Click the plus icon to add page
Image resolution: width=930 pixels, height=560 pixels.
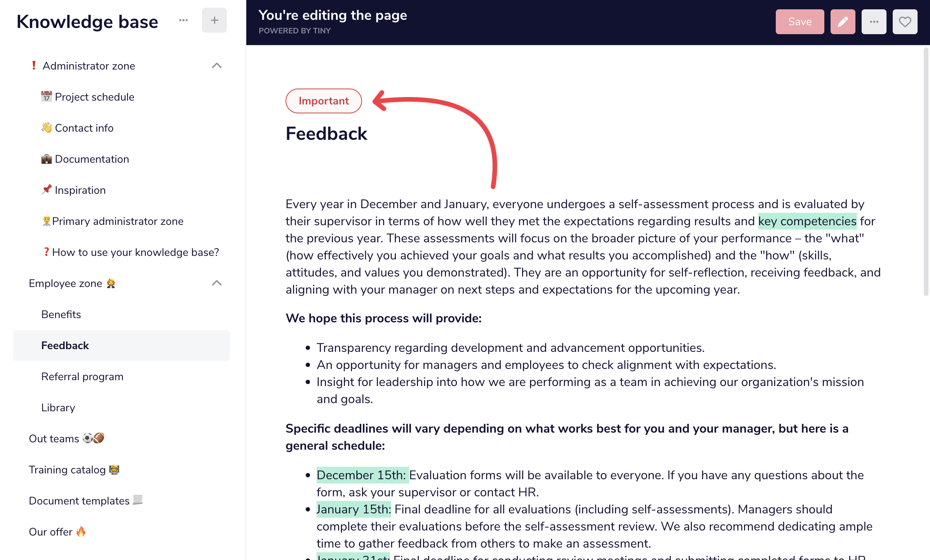click(214, 21)
